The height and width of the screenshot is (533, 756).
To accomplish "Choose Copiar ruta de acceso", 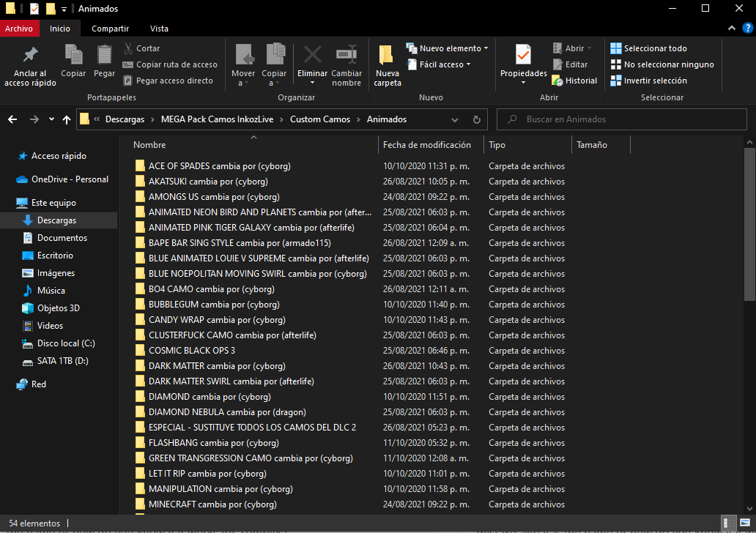I will (170, 64).
